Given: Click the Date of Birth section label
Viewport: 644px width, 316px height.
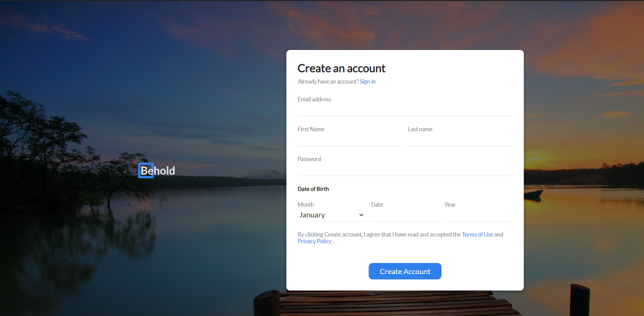Looking at the screenshot, I should pos(313,189).
